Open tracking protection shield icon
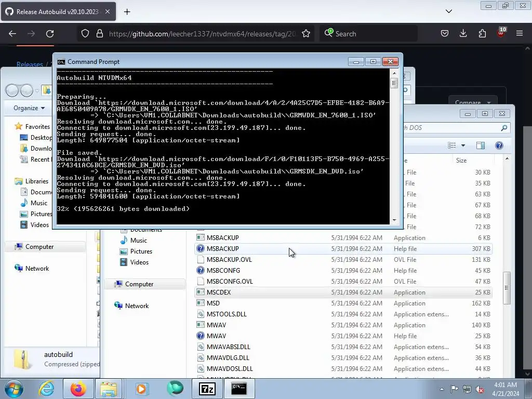532x399 pixels. coord(85,34)
